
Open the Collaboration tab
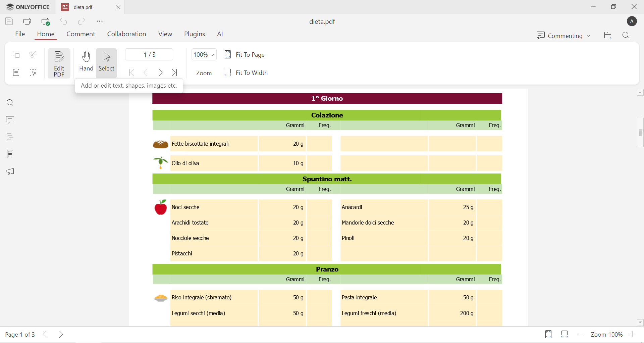[126, 34]
